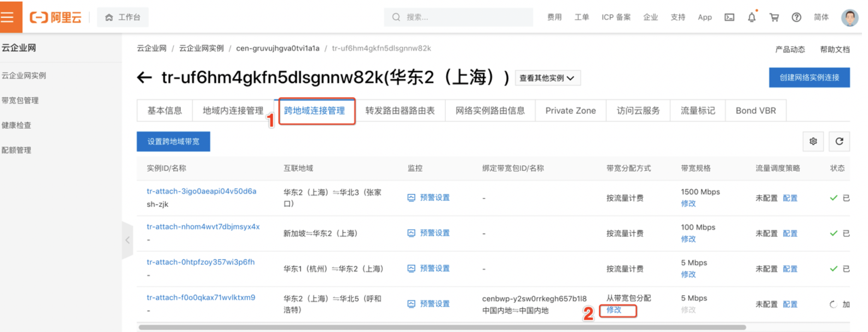Switch to Private Zone tab

point(570,110)
